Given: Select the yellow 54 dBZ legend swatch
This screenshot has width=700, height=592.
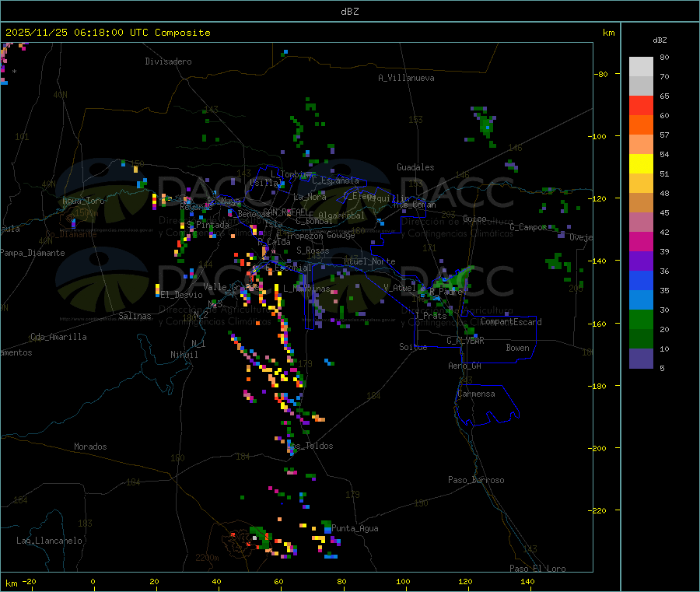Looking at the screenshot, I should 641,163.
